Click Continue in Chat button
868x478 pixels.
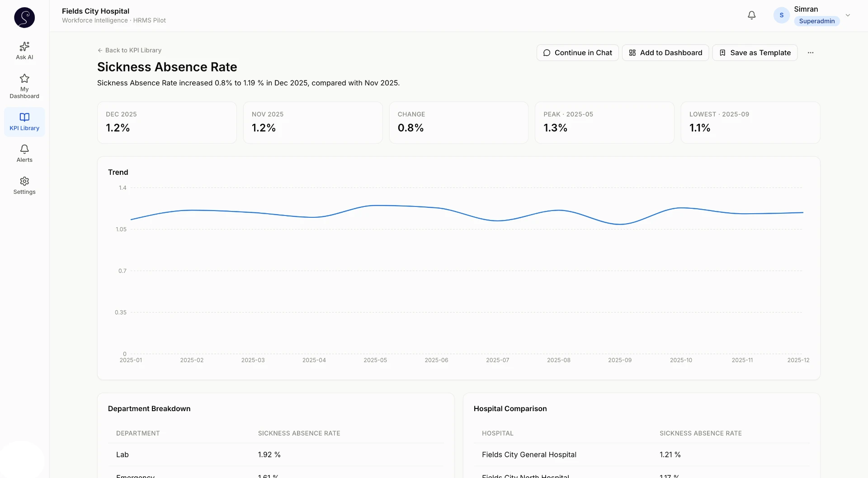pos(577,53)
